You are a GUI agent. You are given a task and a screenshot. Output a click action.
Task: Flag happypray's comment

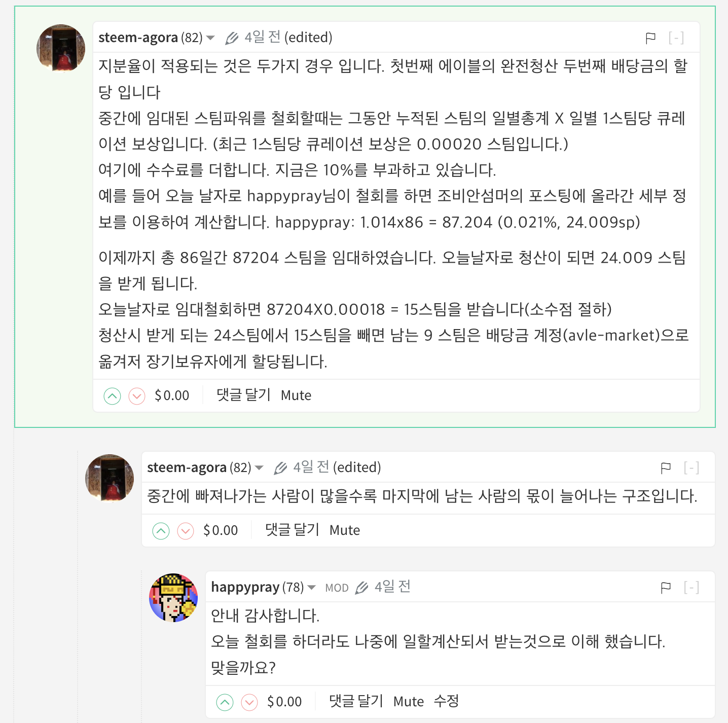pos(666,588)
